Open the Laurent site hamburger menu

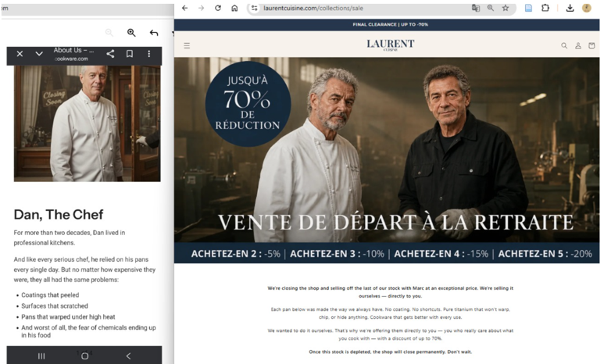coord(187,45)
